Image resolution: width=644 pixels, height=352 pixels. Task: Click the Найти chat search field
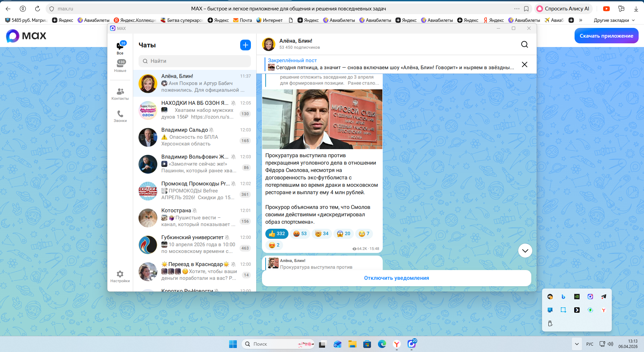pyautogui.click(x=195, y=61)
